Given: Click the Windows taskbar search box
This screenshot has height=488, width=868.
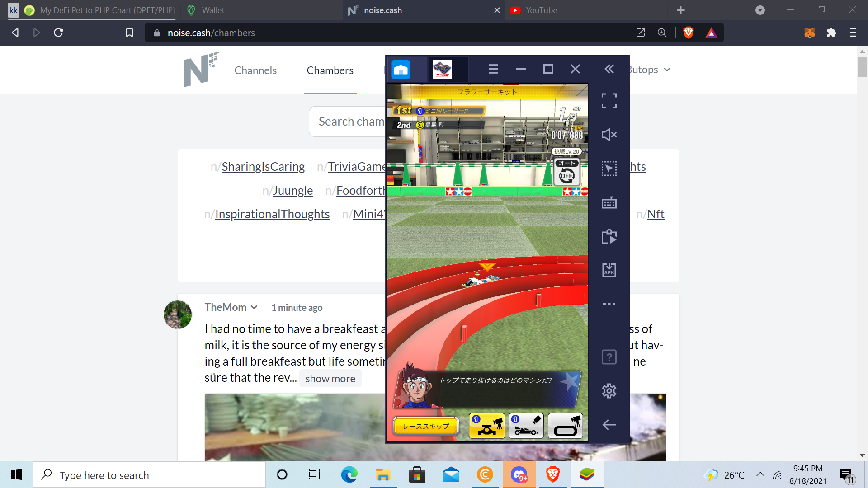Looking at the screenshot, I should pyautogui.click(x=149, y=474).
